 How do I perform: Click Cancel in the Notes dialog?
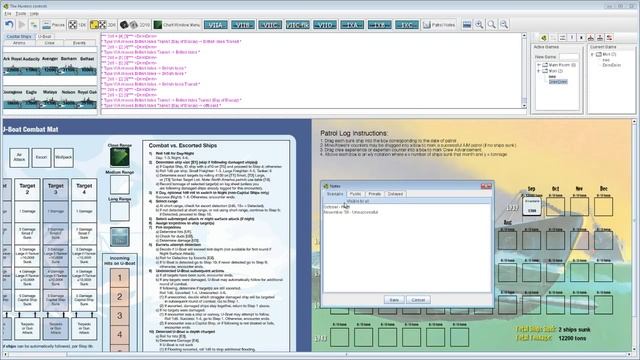click(418, 300)
